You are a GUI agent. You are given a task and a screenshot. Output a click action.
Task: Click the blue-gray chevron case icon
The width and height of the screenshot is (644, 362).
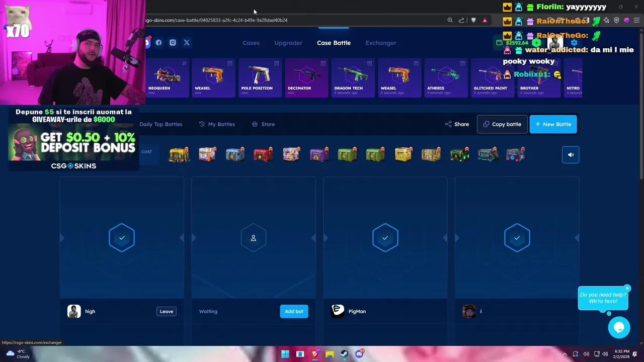235,154
